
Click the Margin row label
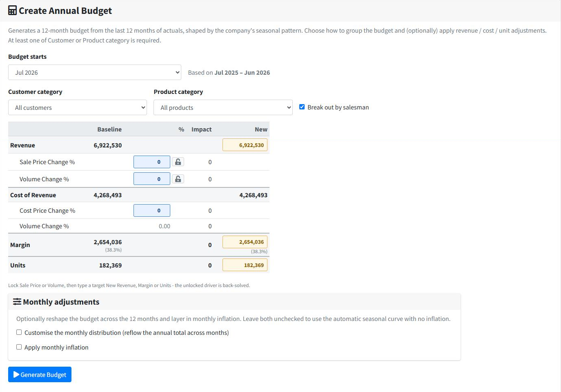(20, 245)
